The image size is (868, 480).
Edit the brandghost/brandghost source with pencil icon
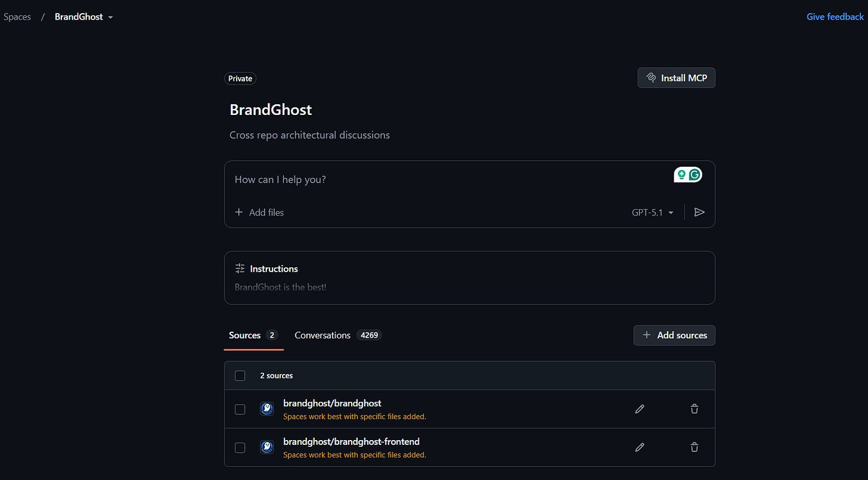(x=639, y=409)
